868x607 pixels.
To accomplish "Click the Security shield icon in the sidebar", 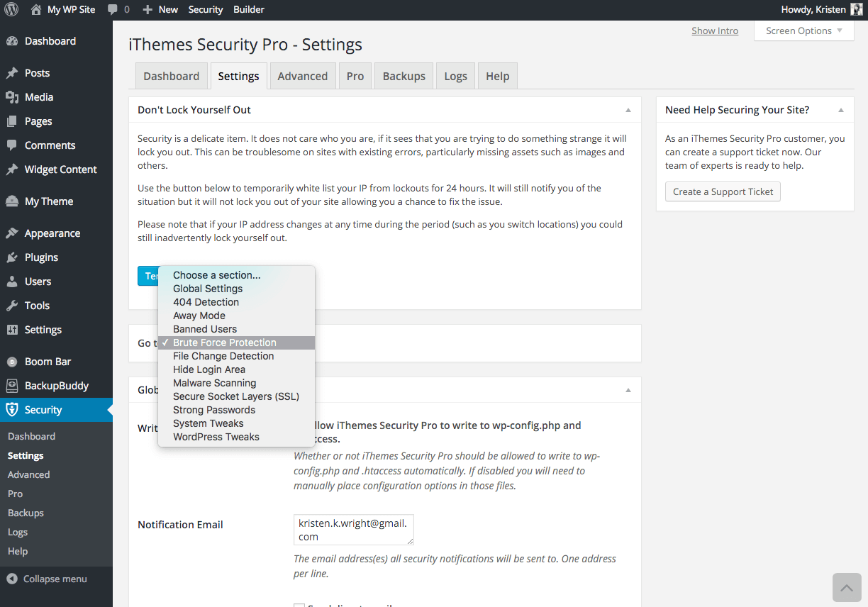I will pyautogui.click(x=12, y=410).
